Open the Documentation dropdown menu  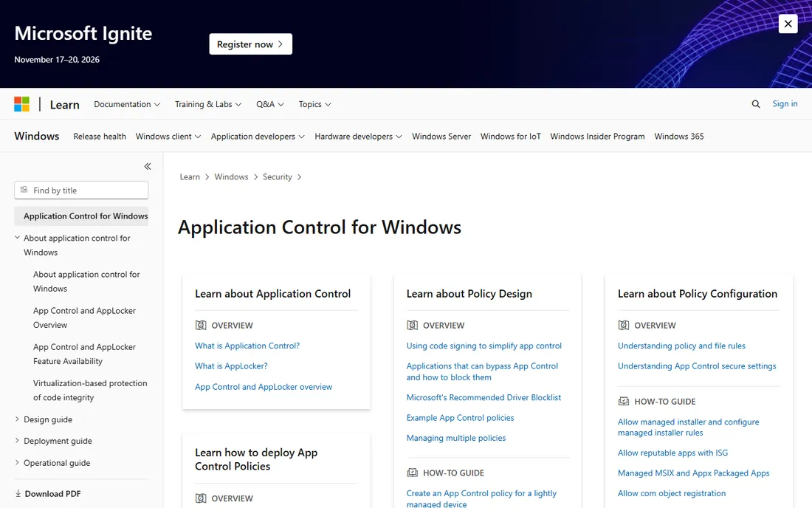click(127, 104)
